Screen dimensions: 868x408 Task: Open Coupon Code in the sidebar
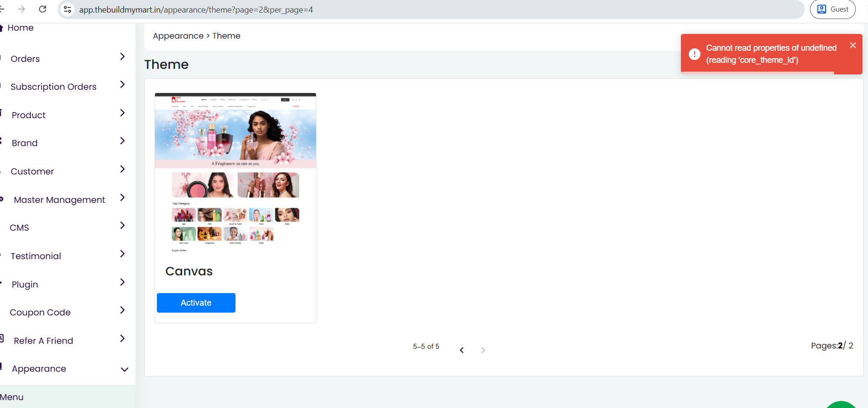tap(40, 313)
